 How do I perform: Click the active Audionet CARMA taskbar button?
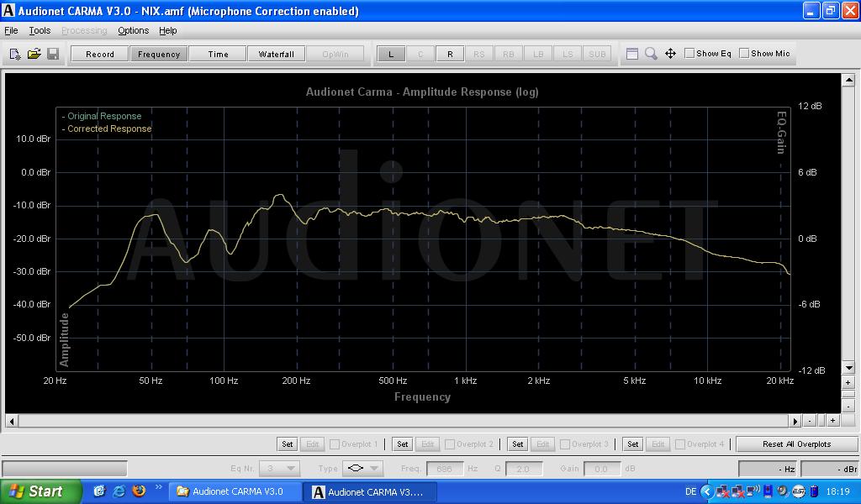[x=371, y=491]
